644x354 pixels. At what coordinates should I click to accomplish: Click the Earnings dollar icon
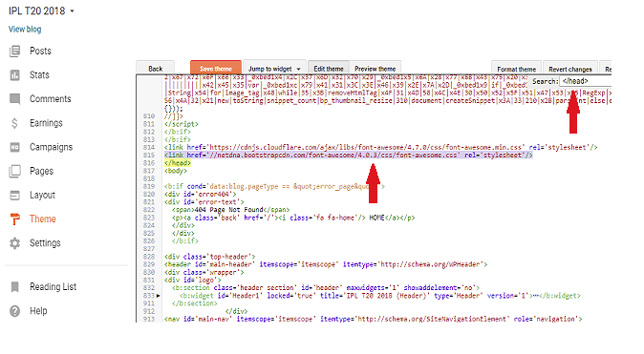tap(14, 123)
